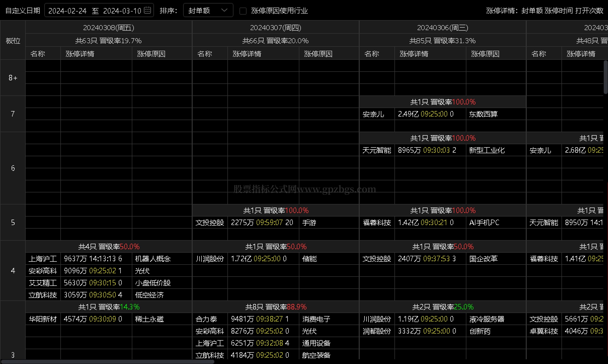
Task: Click the 小盘低价股 reason cell
Action: (162, 283)
